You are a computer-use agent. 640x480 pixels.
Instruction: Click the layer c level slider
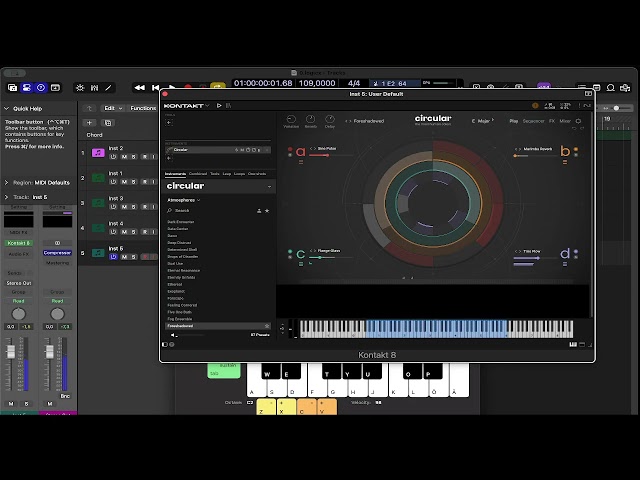[331, 258]
